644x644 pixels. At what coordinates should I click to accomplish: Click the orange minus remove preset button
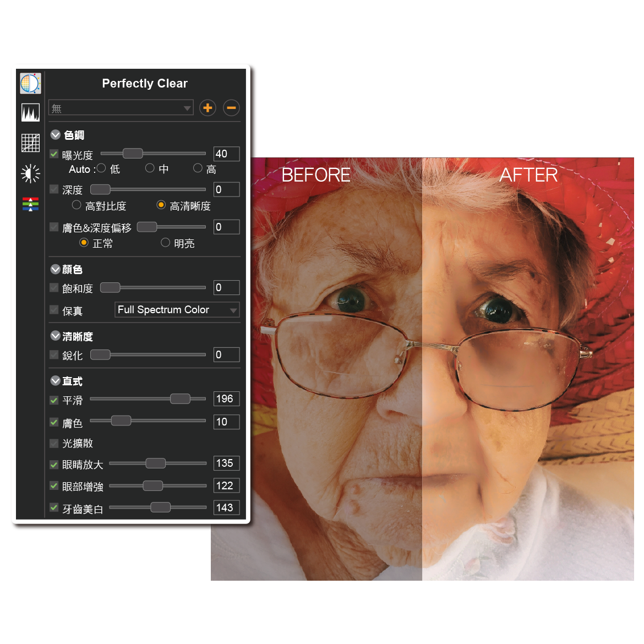[x=231, y=108]
